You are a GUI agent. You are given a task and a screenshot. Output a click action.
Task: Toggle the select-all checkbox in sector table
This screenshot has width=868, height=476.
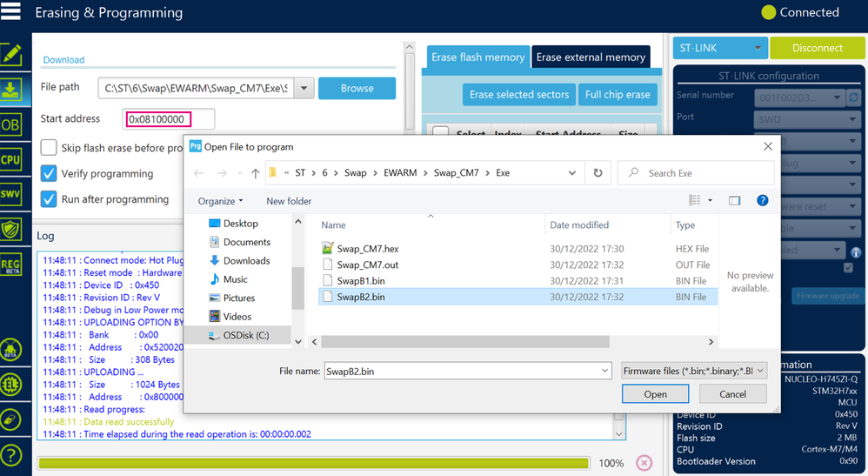(440, 132)
